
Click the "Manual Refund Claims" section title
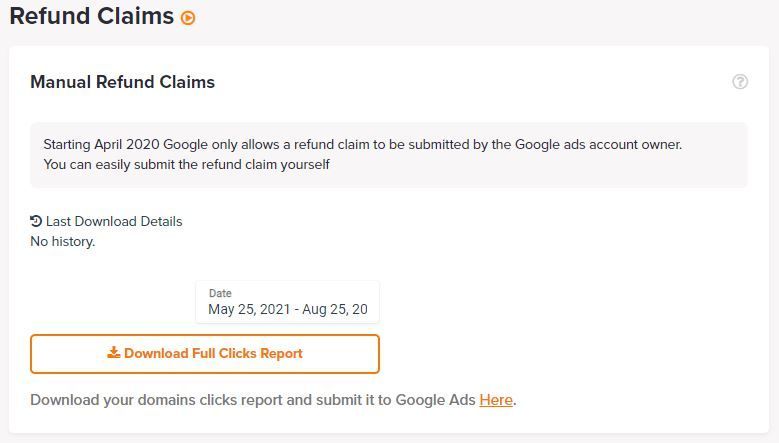coord(122,82)
